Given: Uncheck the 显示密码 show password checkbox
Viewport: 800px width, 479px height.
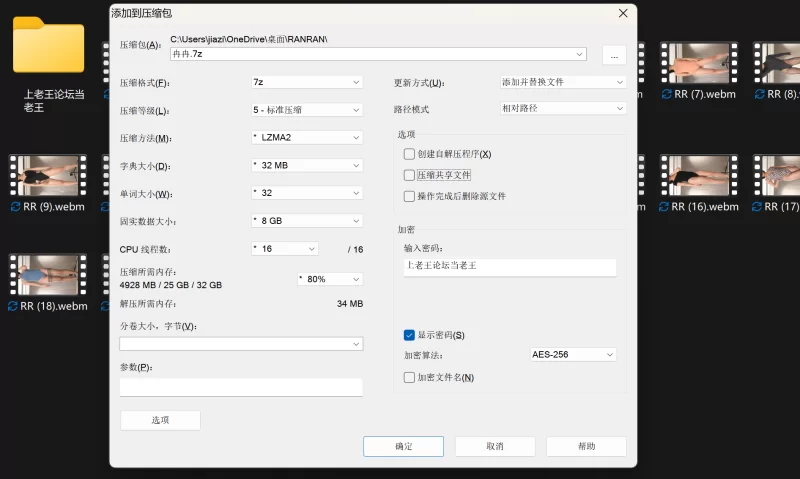Looking at the screenshot, I should click(x=409, y=335).
